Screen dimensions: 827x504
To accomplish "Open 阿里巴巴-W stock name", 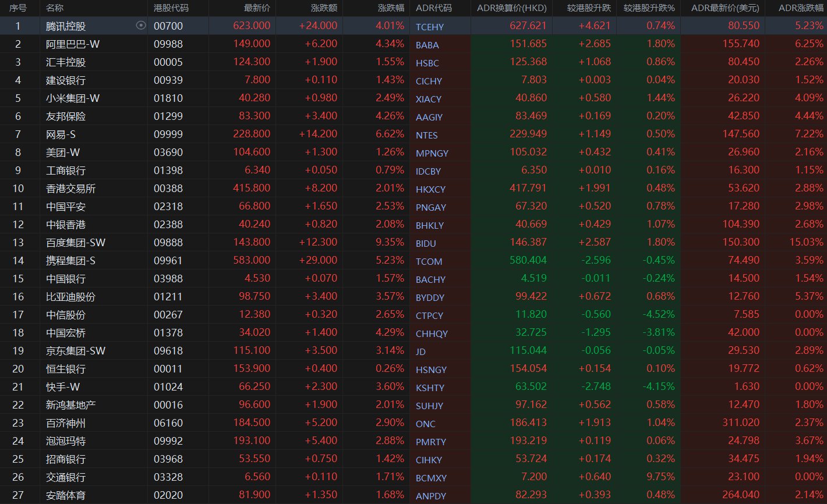I will (x=69, y=44).
